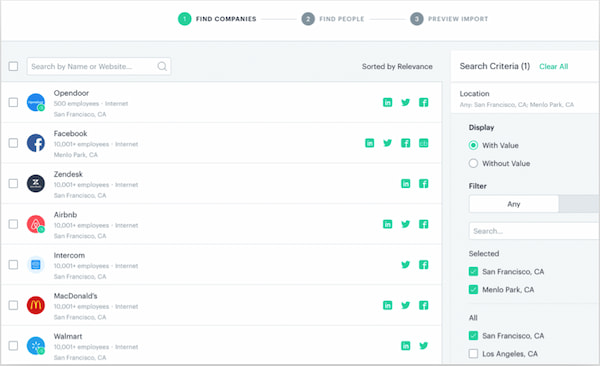Open MacDonald's LinkedIn icon
600x366 pixels.
click(387, 305)
